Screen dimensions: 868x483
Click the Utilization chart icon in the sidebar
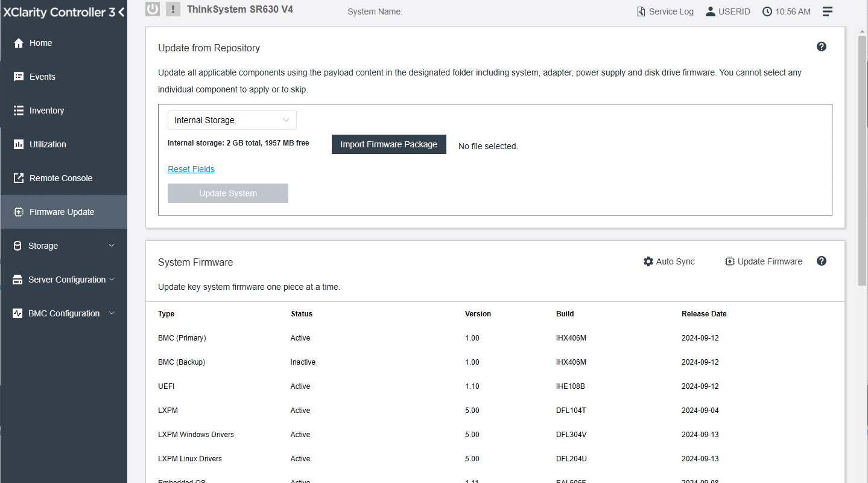click(19, 144)
